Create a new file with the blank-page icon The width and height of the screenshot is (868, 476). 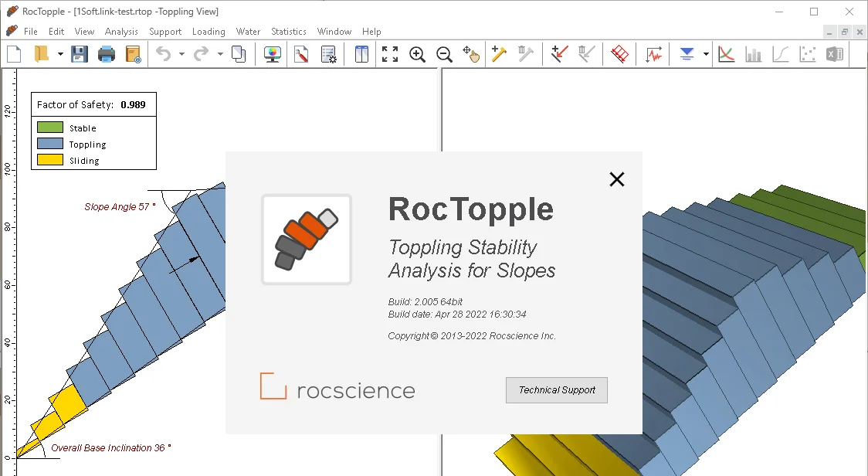click(x=14, y=54)
